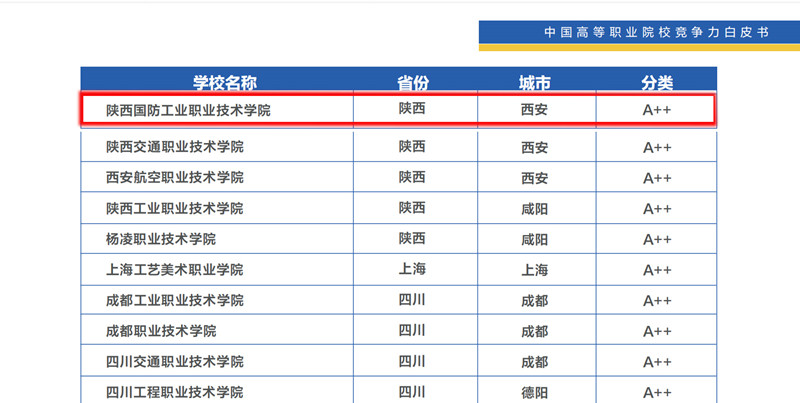Select the 城市 column header
Image resolution: width=800 pixels, height=403 pixels.
535,82
